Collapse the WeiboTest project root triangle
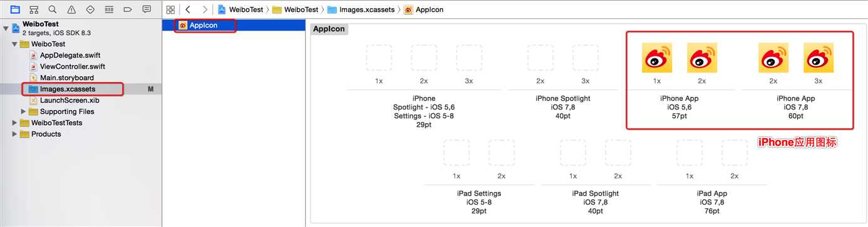Image resolution: width=868 pixels, height=227 pixels. 6,28
